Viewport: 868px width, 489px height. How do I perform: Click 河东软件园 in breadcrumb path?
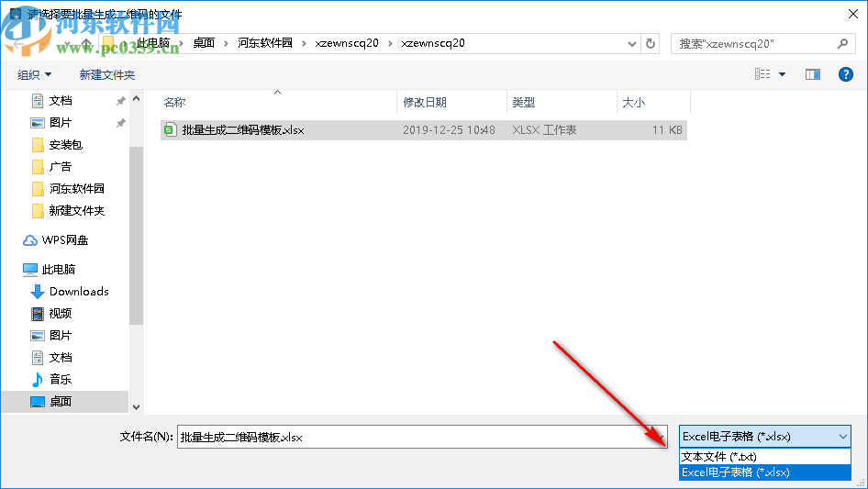pyautogui.click(x=264, y=43)
